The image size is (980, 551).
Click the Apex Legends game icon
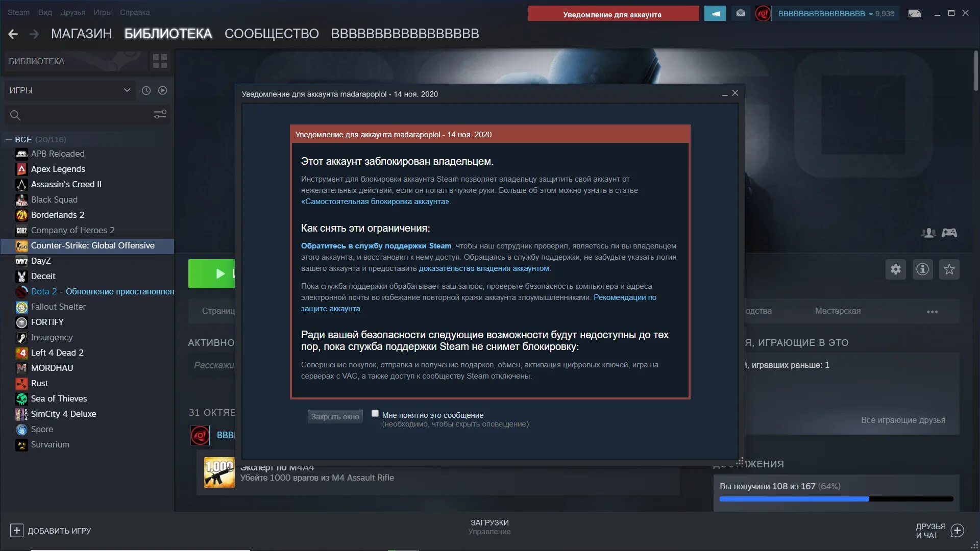click(x=21, y=169)
